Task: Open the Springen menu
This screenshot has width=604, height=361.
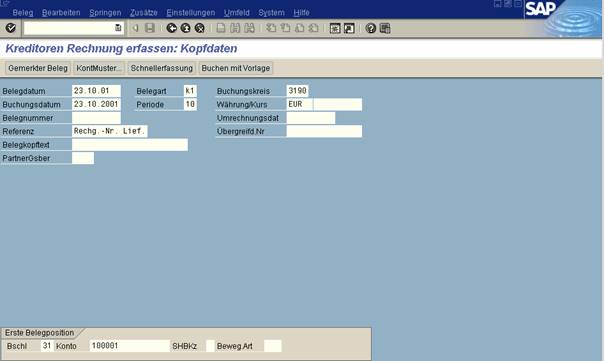Action: 105,12
